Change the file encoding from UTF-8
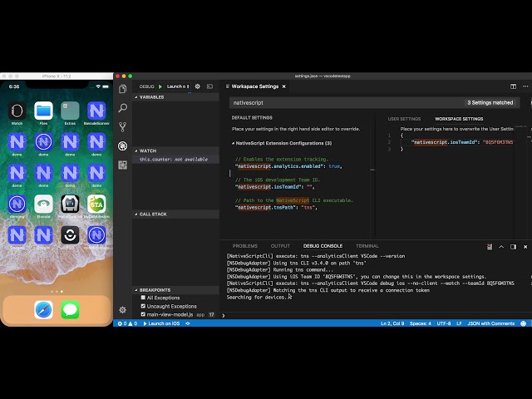This screenshot has height=399, width=532. [443, 323]
